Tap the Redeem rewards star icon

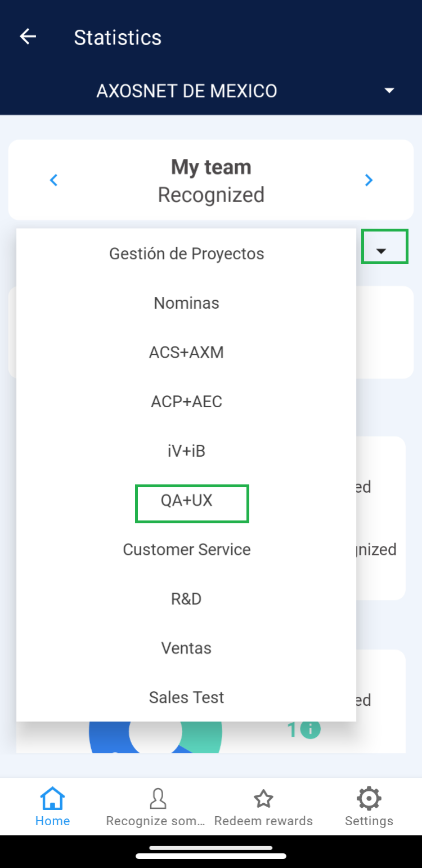[263, 799]
